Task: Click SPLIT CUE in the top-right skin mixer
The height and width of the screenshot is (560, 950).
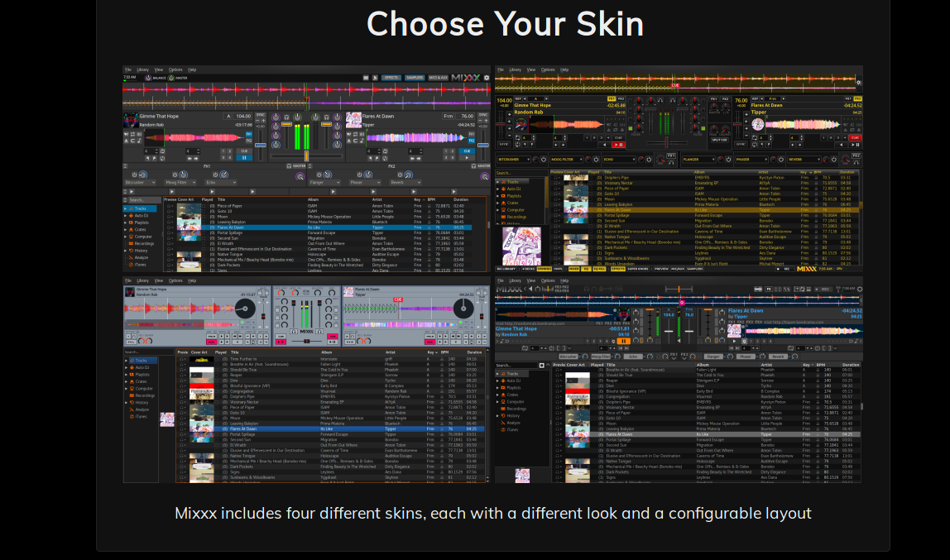Action: pyautogui.click(x=719, y=140)
